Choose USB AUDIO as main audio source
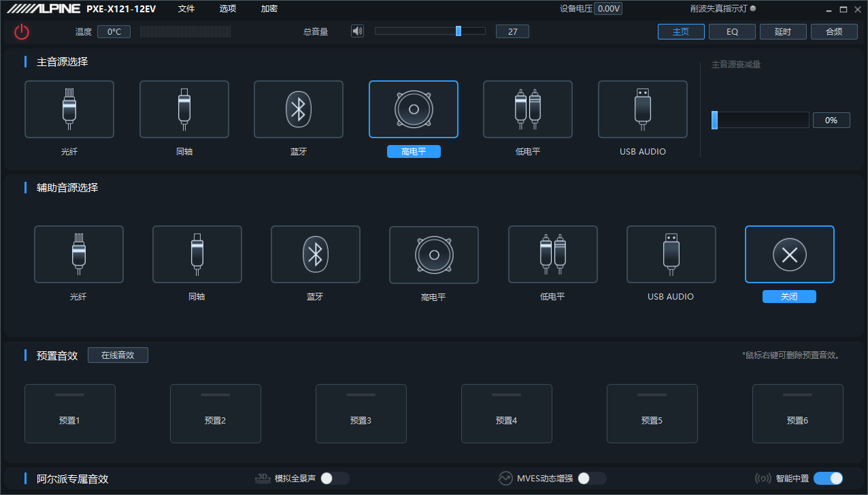Viewport: 868px width, 495px height. [642, 110]
